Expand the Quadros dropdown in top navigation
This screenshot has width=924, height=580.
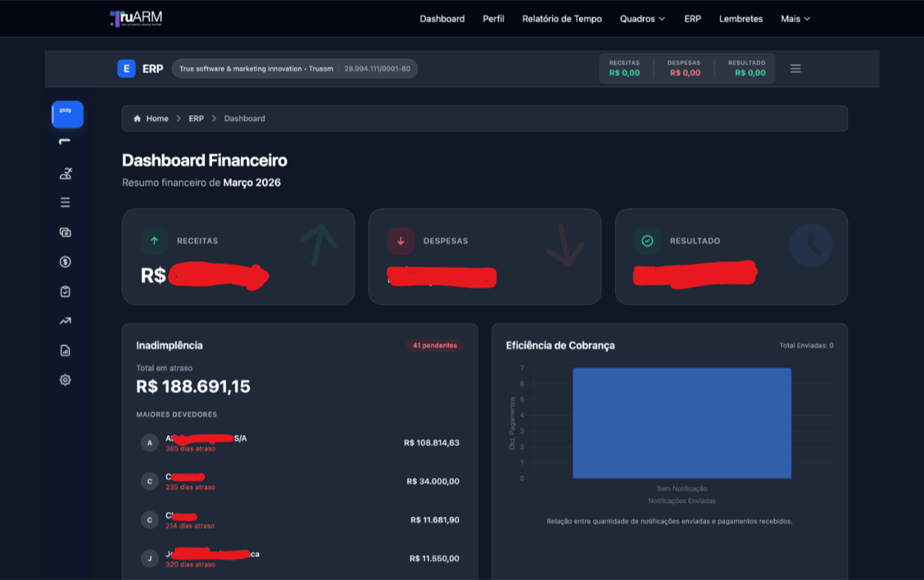point(642,18)
